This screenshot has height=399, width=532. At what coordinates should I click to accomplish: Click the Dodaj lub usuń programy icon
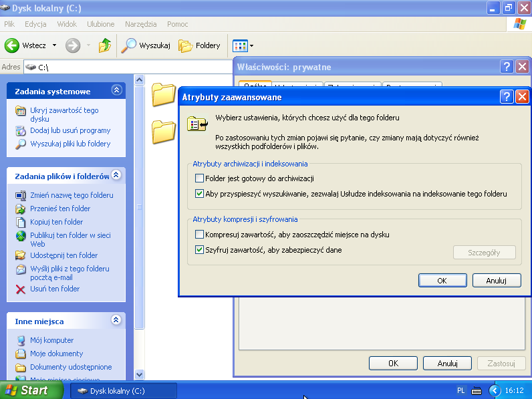tap(20, 130)
